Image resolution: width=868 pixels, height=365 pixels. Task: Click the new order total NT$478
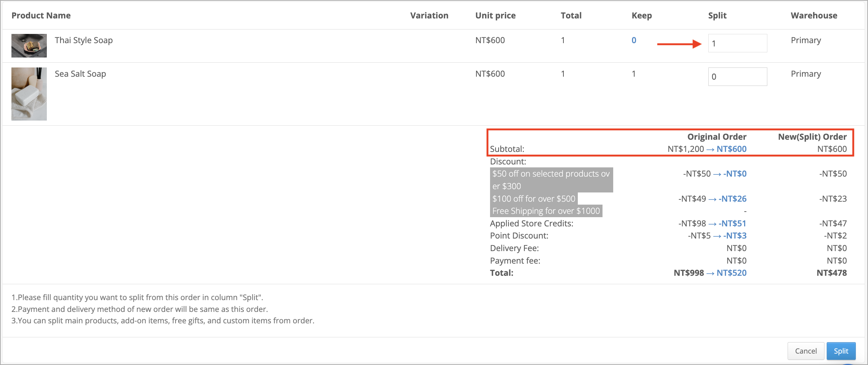tap(831, 273)
